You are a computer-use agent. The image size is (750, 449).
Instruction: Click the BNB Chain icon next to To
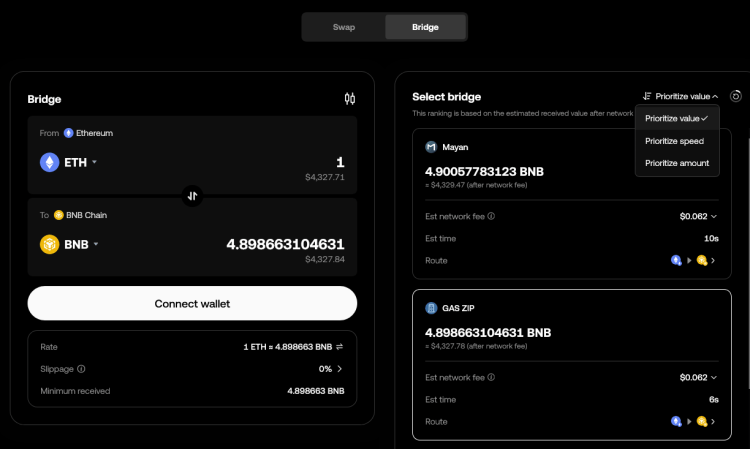[x=58, y=215]
